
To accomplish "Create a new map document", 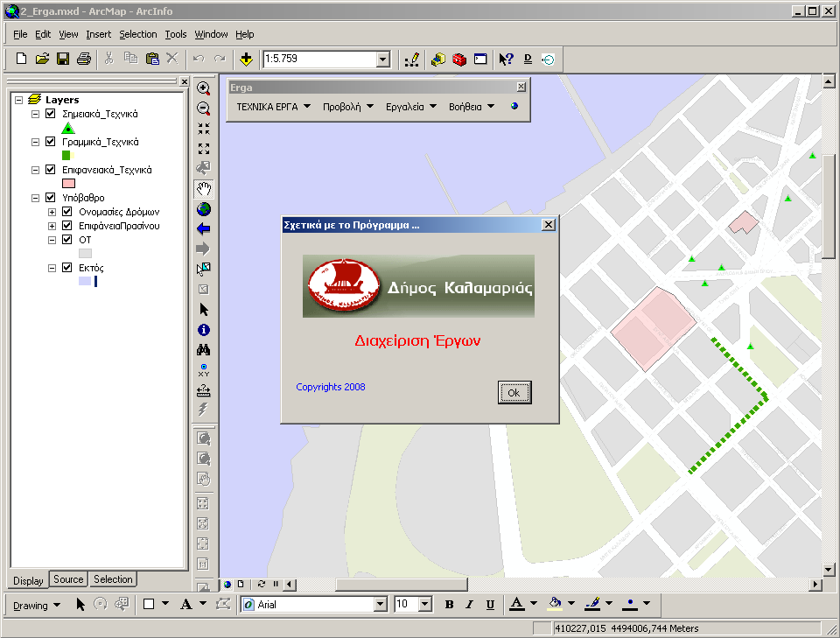I will point(21,59).
